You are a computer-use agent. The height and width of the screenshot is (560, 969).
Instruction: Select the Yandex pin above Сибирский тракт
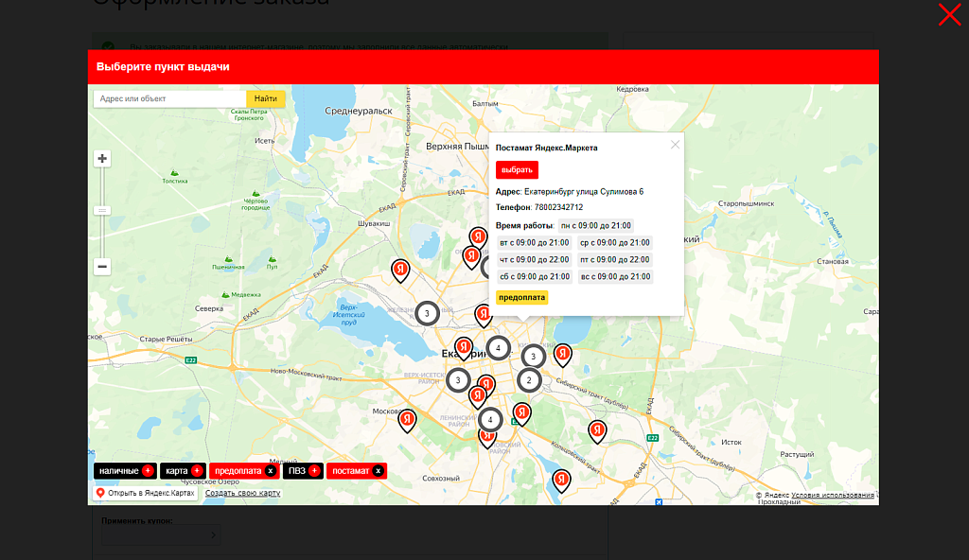pos(562,355)
